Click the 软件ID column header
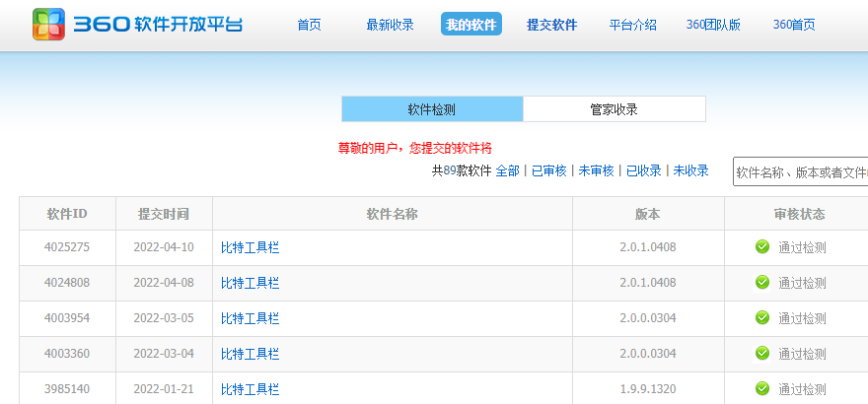868x404 pixels. point(67,214)
